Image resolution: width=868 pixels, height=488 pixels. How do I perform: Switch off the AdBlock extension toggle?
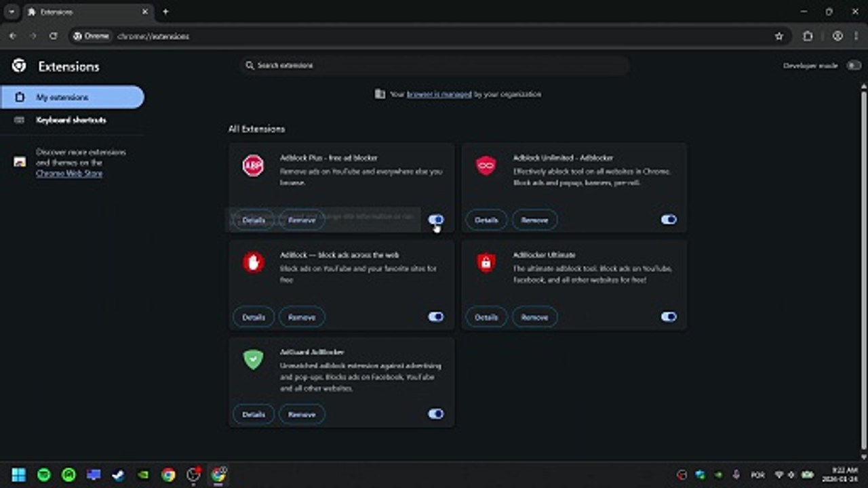point(436,317)
